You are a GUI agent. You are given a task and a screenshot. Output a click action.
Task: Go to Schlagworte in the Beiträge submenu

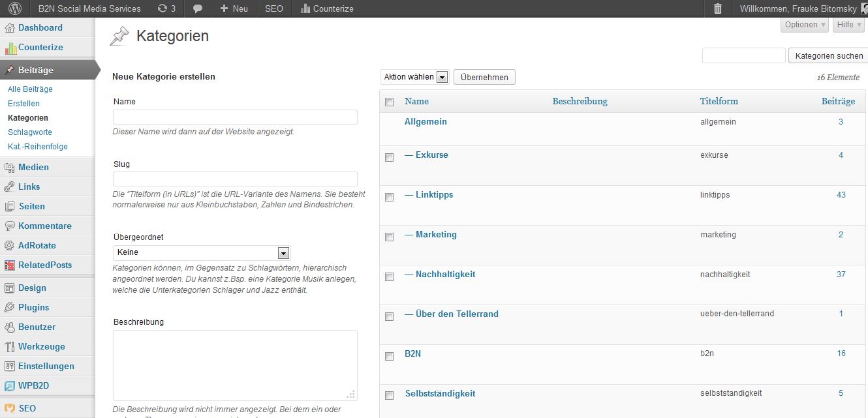[x=30, y=132]
